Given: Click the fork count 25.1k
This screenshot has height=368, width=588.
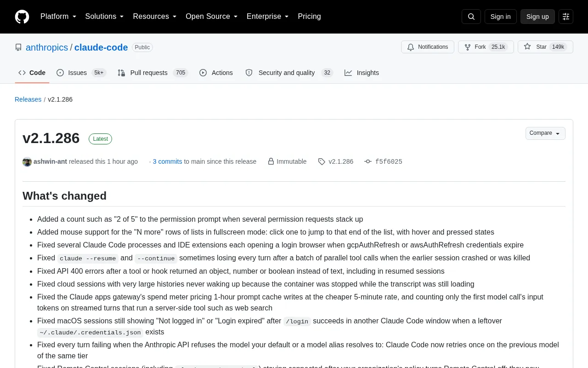Looking at the screenshot, I should (x=498, y=47).
